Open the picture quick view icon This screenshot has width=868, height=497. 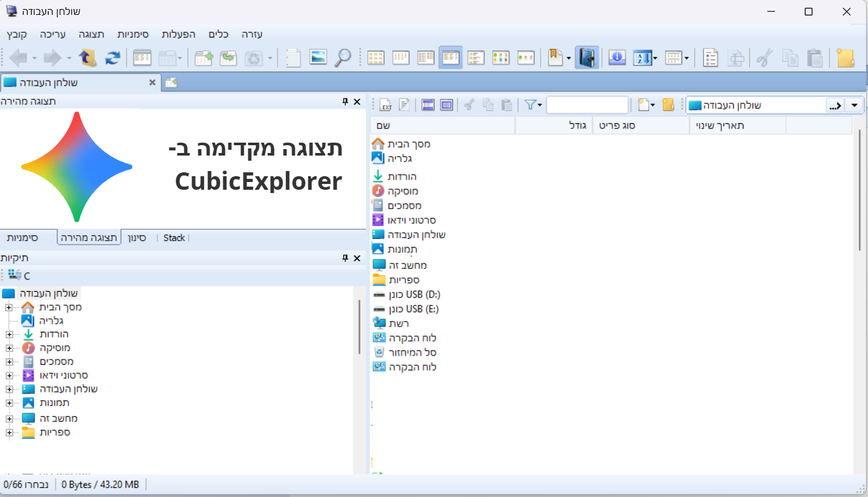point(318,57)
